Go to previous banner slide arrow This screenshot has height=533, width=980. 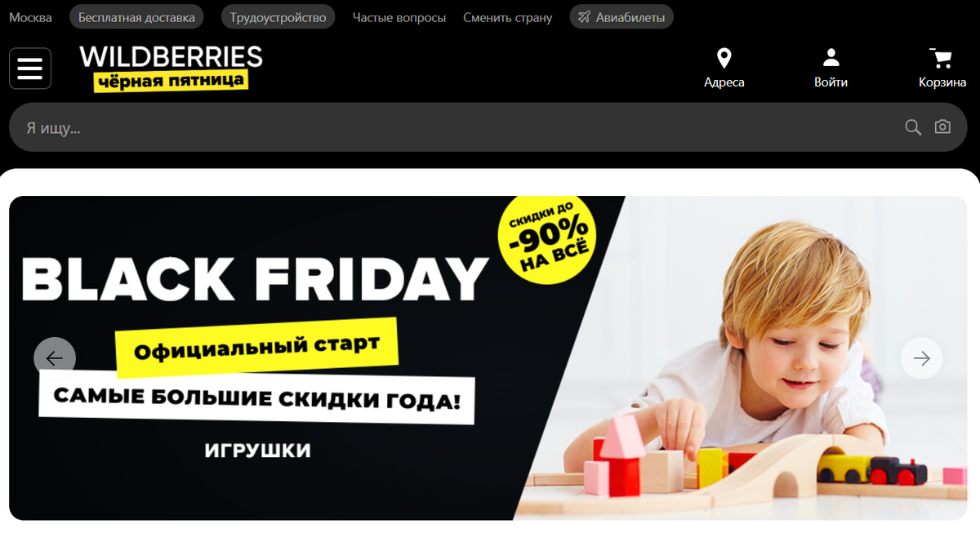(55, 358)
